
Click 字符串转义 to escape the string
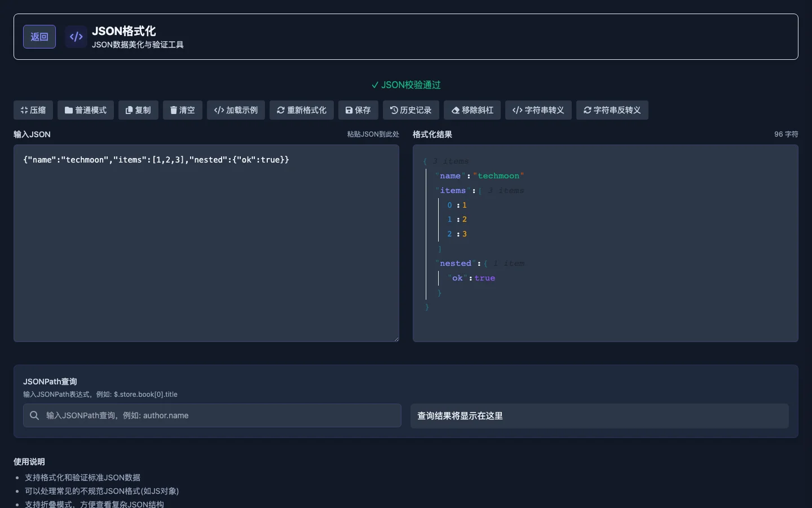[x=539, y=110]
